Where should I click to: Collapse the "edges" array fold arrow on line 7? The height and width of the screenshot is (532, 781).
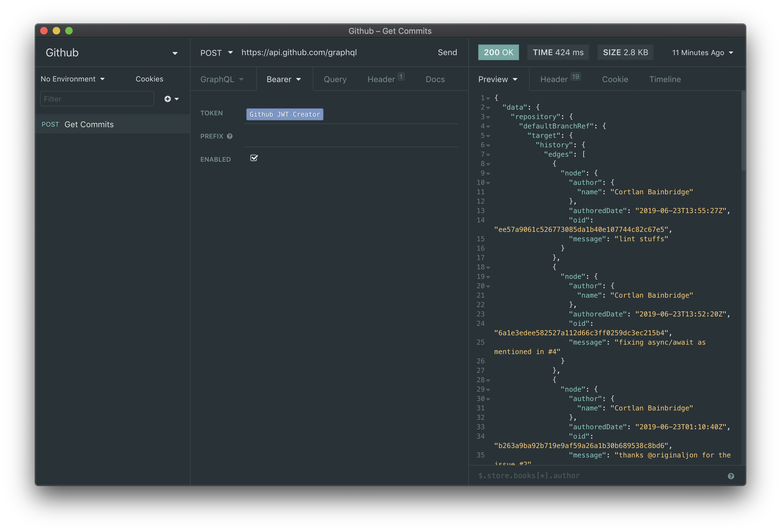(488, 155)
